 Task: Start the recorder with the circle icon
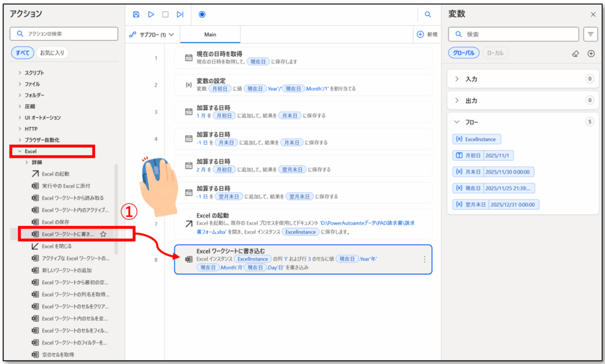tap(202, 14)
